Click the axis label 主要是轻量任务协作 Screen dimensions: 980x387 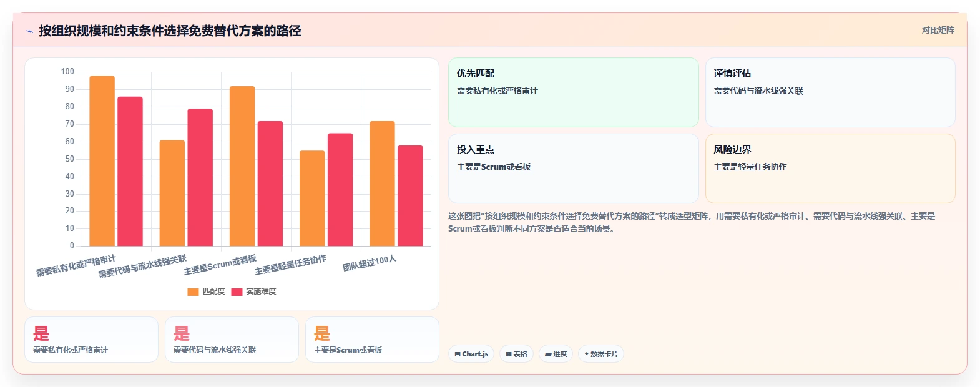[290, 265]
